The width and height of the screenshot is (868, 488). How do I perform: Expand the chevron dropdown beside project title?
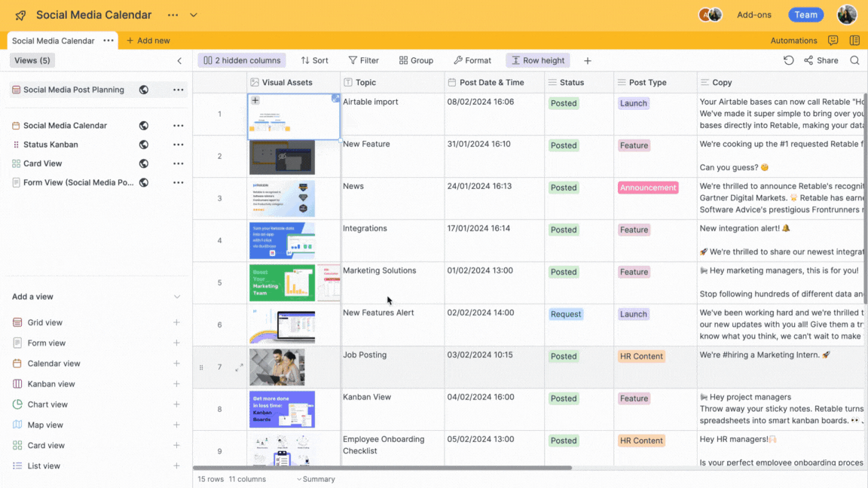point(193,15)
